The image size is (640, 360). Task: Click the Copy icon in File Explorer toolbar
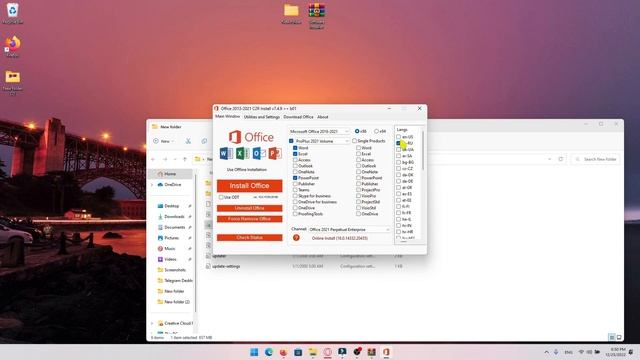point(204,141)
